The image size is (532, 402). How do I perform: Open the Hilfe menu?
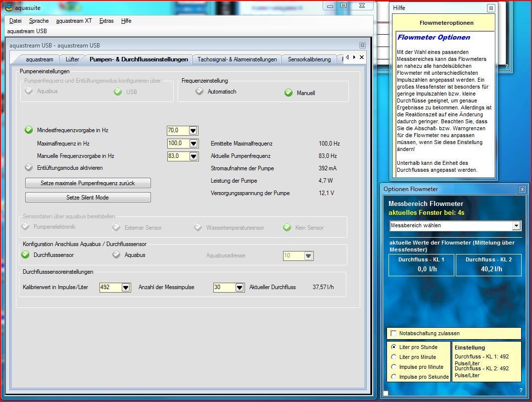(x=126, y=21)
